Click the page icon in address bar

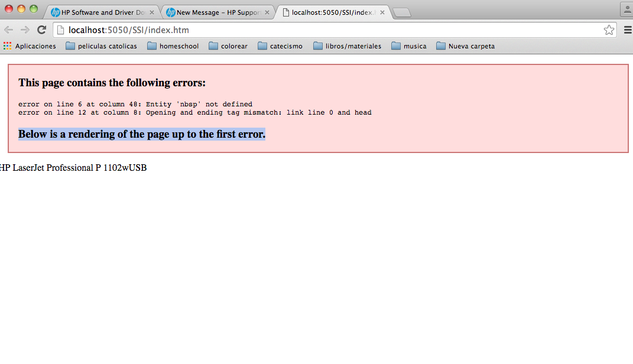click(x=60, y=30)
